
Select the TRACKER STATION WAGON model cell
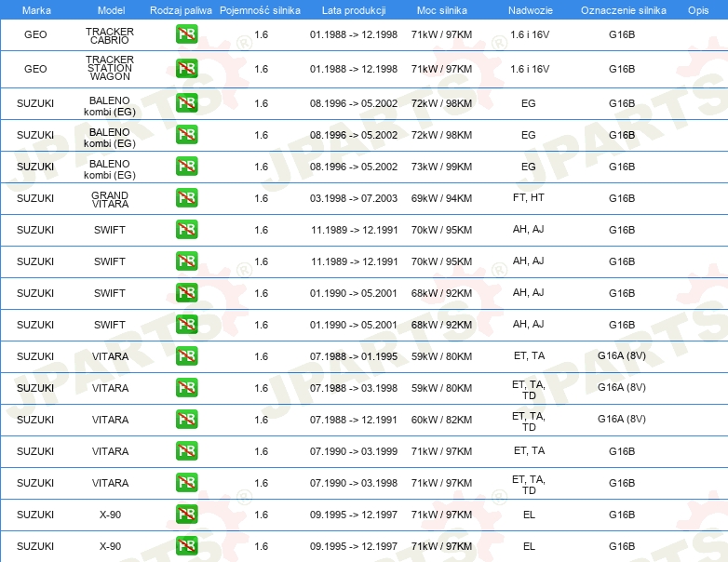110,68
